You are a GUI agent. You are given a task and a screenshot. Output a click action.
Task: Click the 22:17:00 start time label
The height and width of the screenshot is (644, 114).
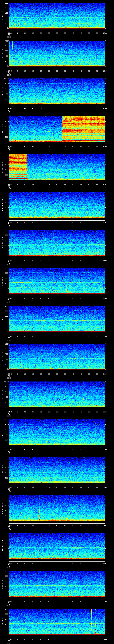tap(9, 147)
